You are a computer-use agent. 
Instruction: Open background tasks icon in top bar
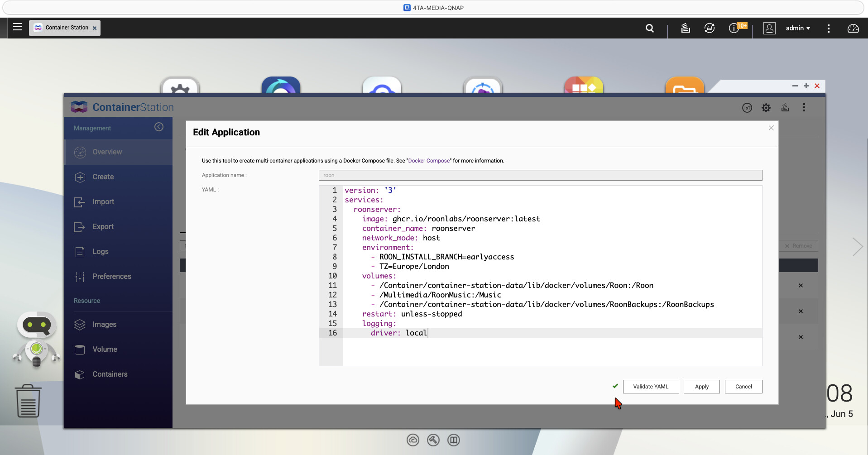pyautogui.click(x=686, y=28)
